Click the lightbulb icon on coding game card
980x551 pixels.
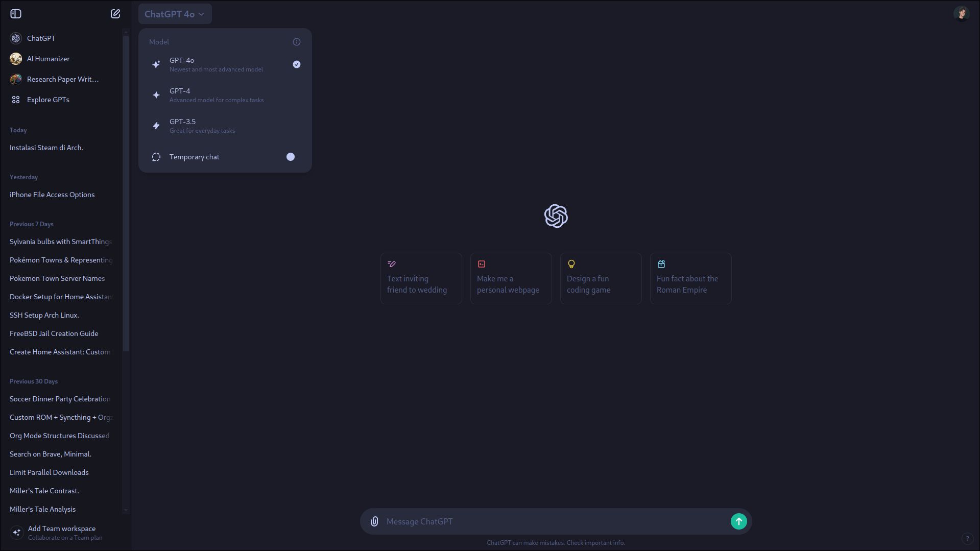coord(571,264)
